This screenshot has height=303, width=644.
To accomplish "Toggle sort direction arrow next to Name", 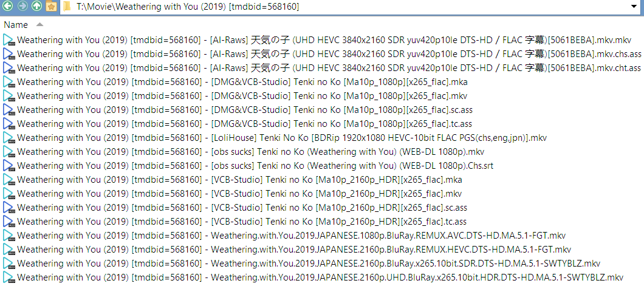I will [39, 24].
